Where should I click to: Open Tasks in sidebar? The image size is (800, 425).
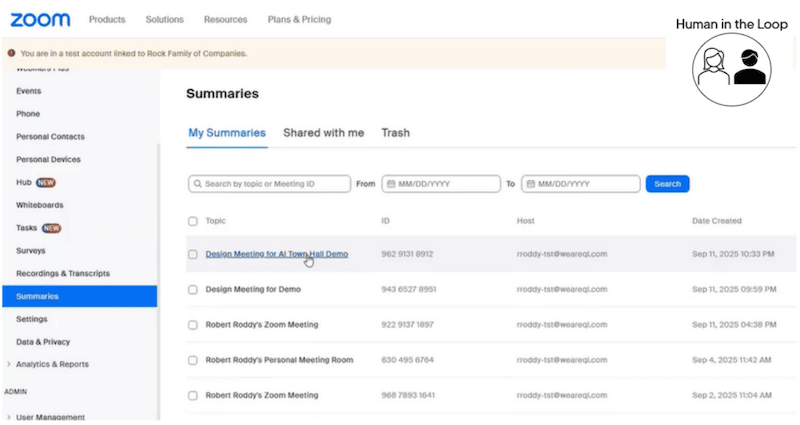27,228
